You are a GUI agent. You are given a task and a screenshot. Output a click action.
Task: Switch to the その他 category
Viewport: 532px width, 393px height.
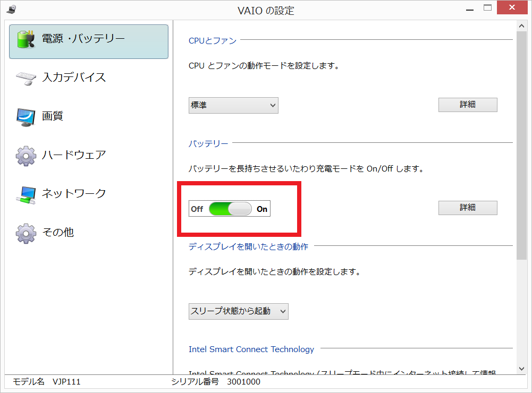(x=89, y=233)
